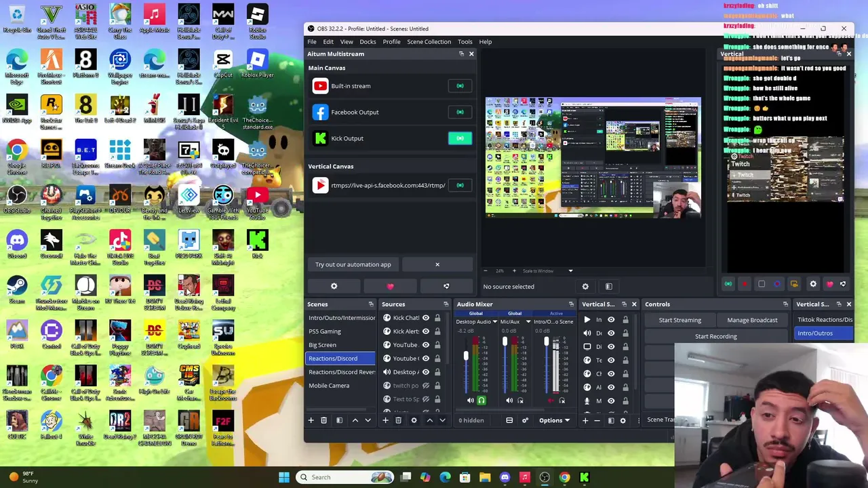Toggle Kick Output stream button
The image size is (868, 488).
click(460, 138)
